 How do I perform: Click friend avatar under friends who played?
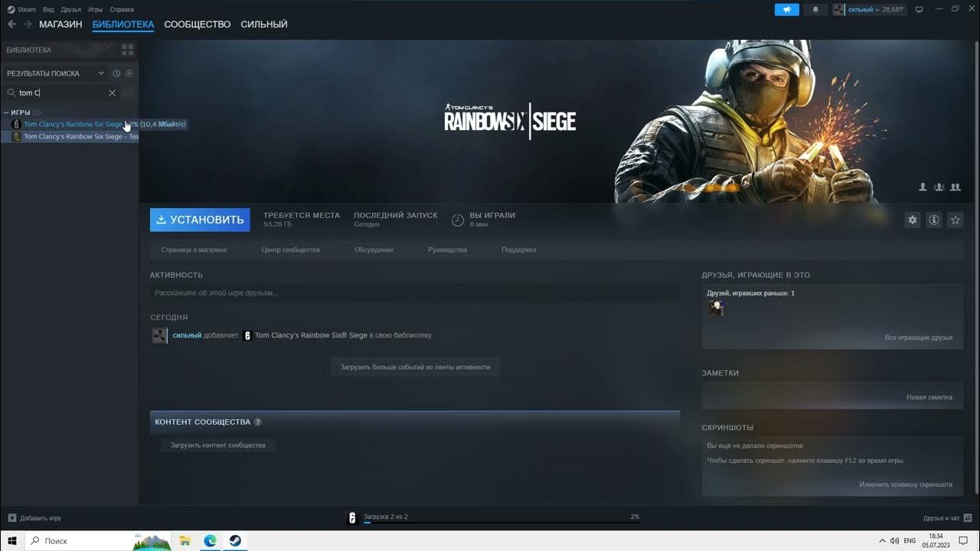(716, 308)
